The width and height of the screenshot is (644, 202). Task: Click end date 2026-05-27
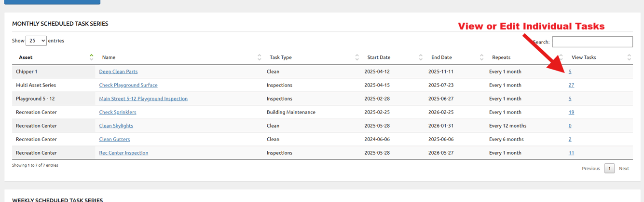pyautogui.click(x=441, y=153)
